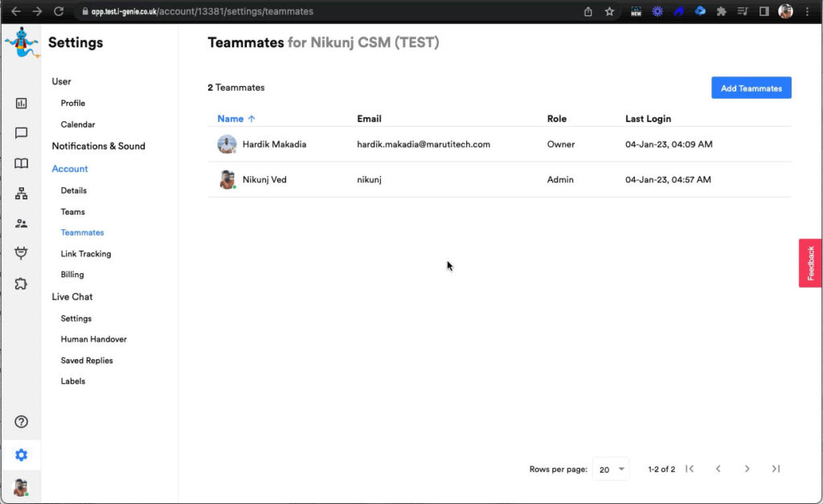The image size is (823, 504).
Task: Open the analytics chart icon in sidebar
Action: coord(22,103)
